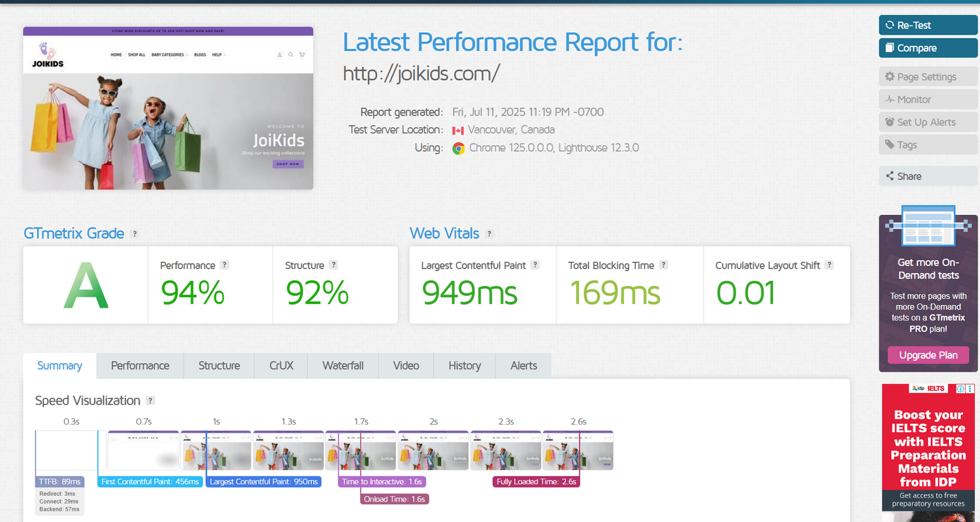This screenshot has height=522, width=980.
Task: Click the http://joikids.com/ URL
Action: click(421, 73)
